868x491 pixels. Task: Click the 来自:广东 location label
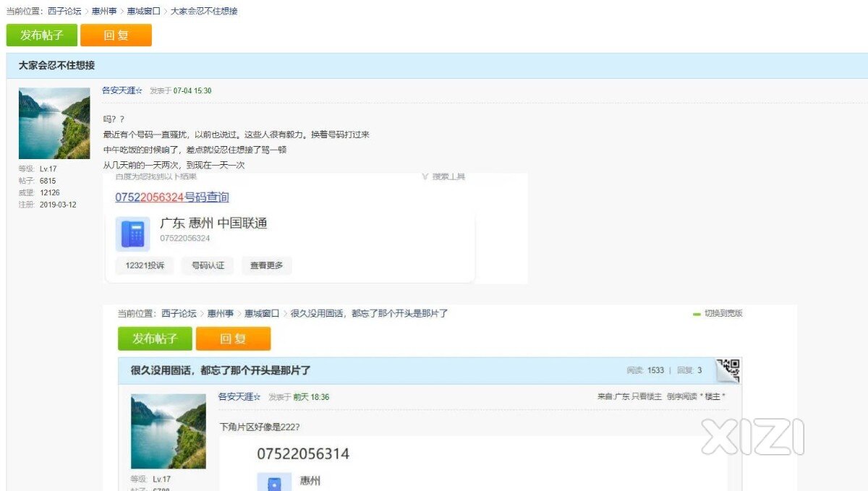click(x=613, y=397)
